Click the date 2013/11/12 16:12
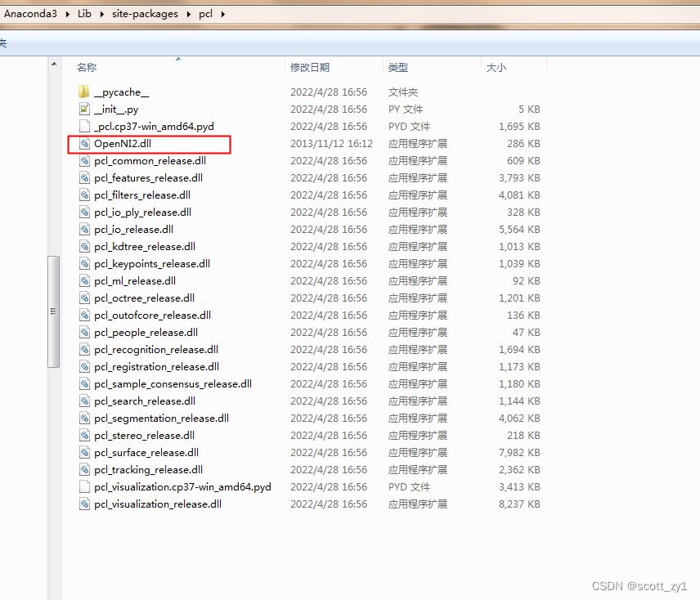This screenshot has width=700, height=600. coord(331,144)
